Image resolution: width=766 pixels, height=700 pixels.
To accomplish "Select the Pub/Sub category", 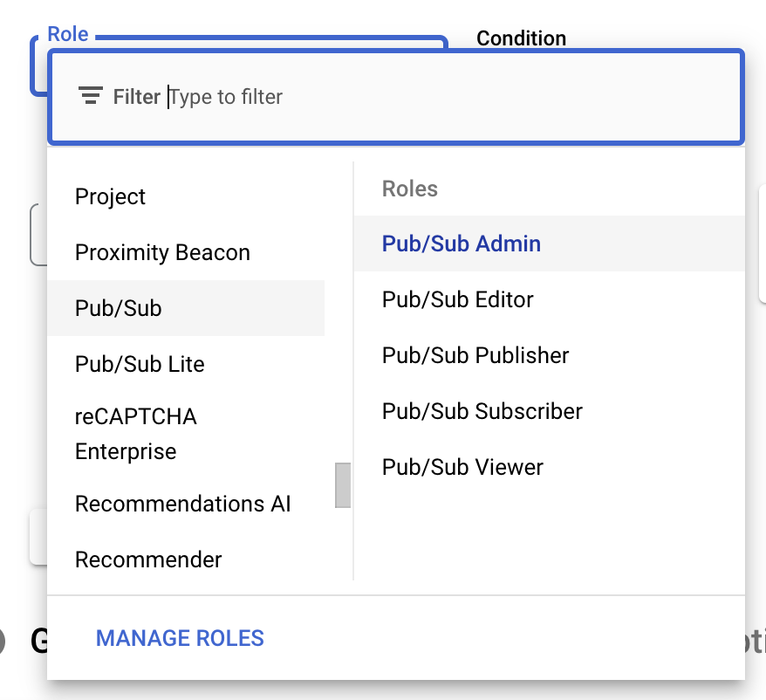I will [119, 308].
